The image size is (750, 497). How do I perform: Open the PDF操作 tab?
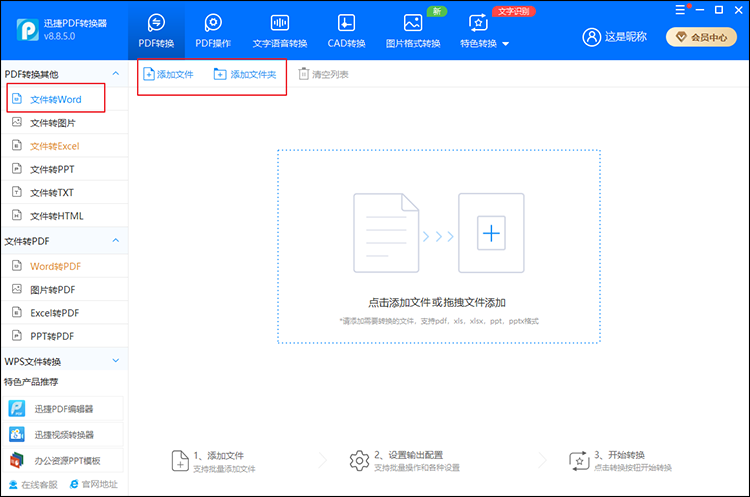point(213,32)
